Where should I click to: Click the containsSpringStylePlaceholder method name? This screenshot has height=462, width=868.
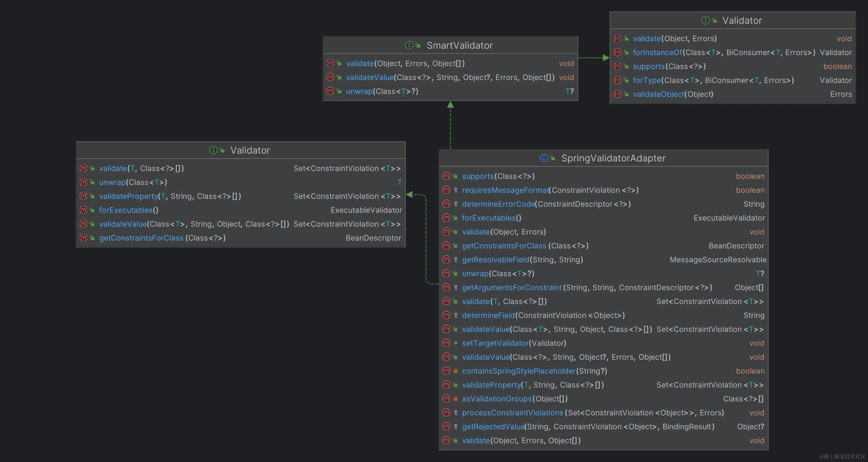click(x=519, y=371)
